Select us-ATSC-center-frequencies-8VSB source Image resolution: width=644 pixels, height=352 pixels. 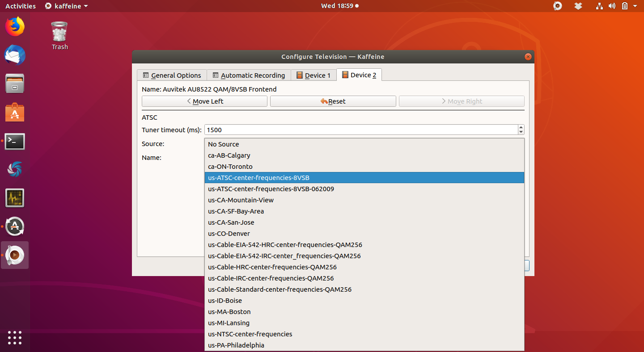click(364, 178)
